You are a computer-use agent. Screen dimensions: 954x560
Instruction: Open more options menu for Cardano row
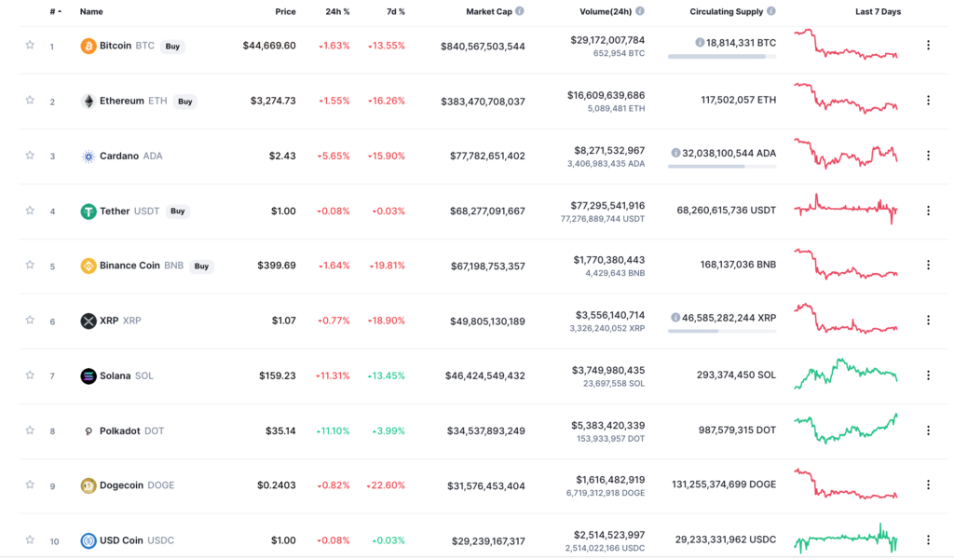pyautogui.click(x=928, y=156)
